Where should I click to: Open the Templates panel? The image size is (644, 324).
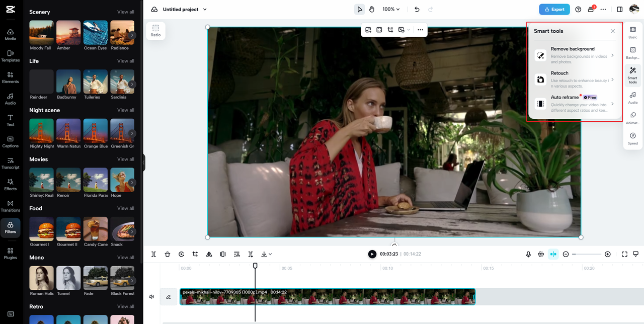click(x=10, y=56)
